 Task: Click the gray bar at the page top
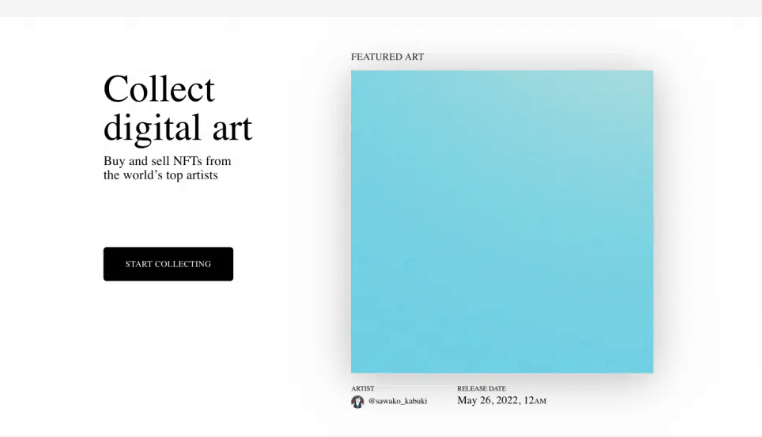point(381,8)
